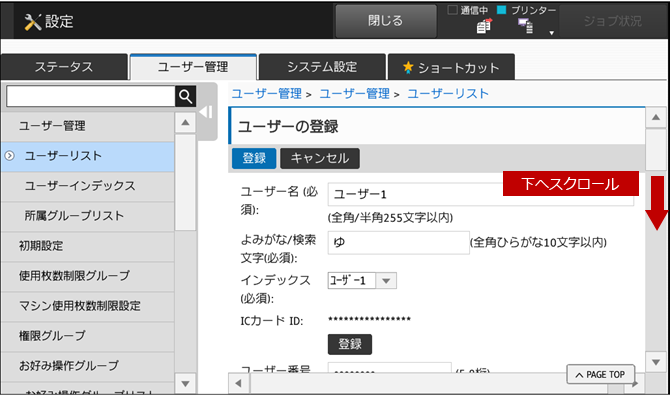Click first ユーザー管理 breadcrumb link

[x=267, y=94]
